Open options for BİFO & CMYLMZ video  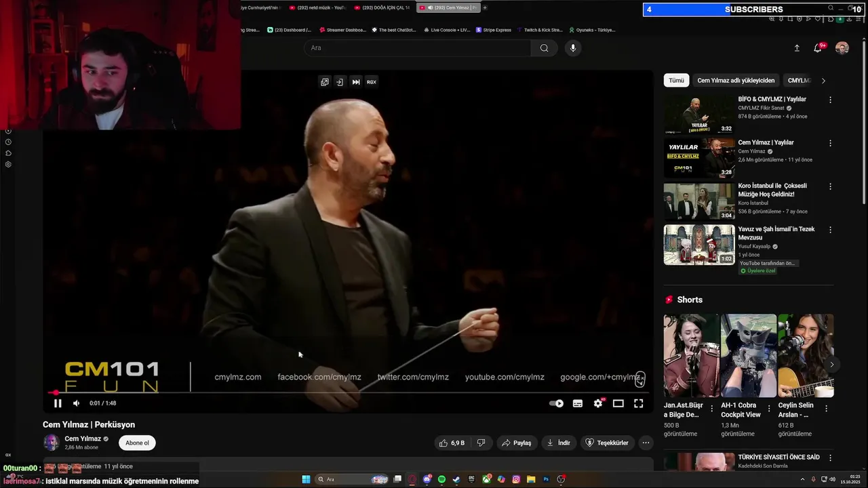[x=830, y=100]
